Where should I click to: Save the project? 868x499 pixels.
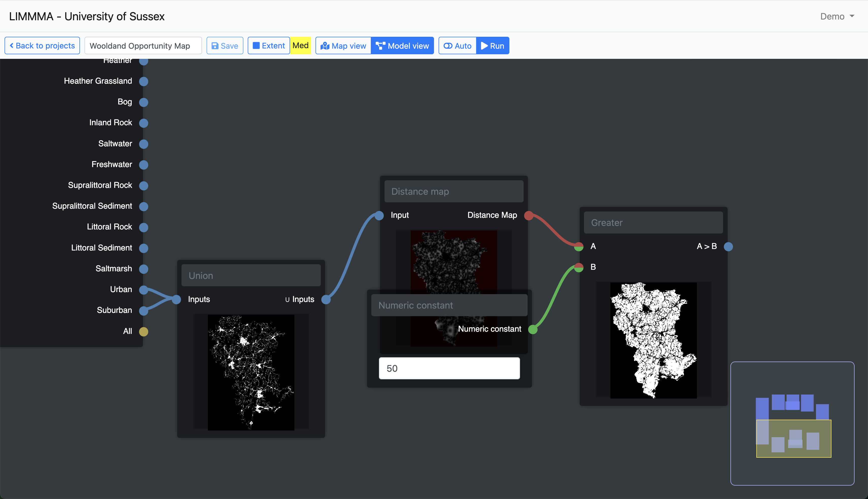[225, 46]
